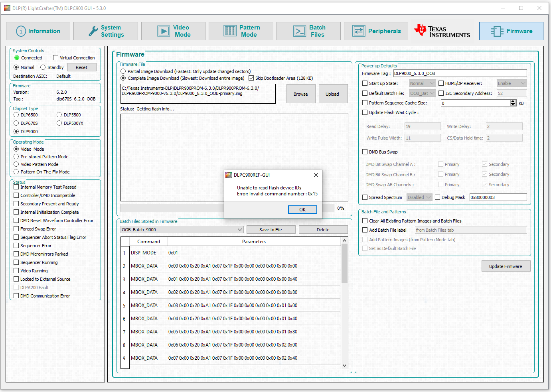551x392 pixels.
Task: Click Save to File button
Action: (x=271, y=230)
